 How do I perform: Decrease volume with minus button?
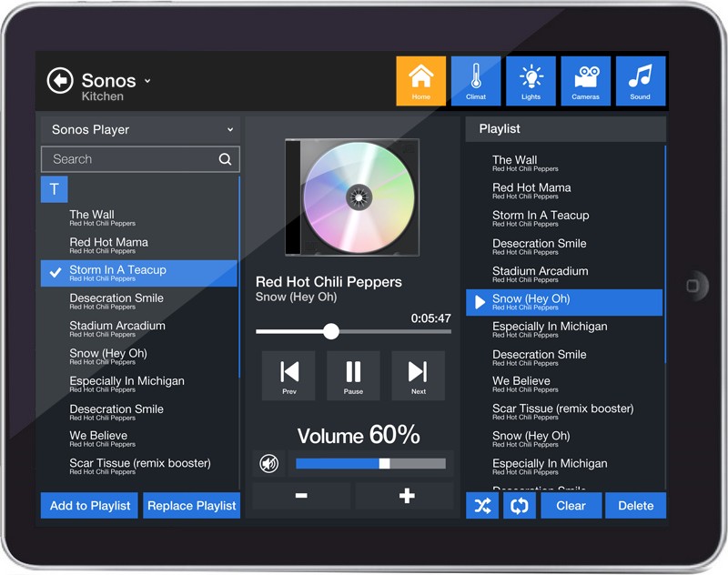click(x=301, y=496)
